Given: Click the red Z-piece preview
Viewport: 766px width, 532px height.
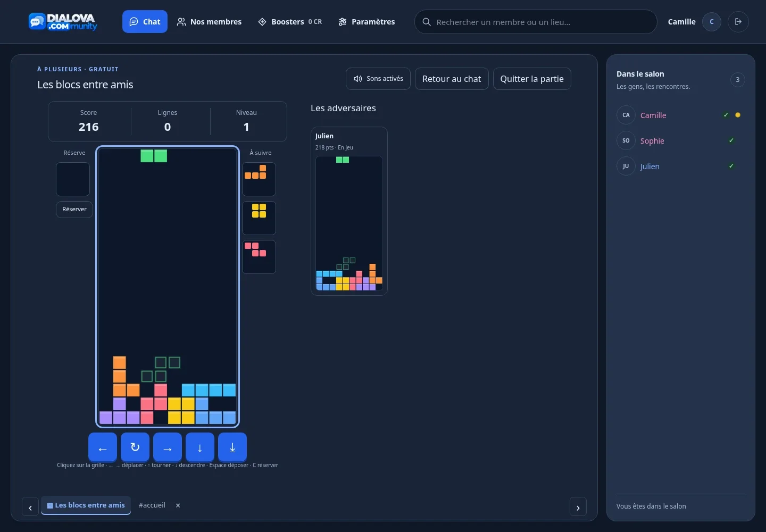Looking at the screenshot, I should 259,257.
